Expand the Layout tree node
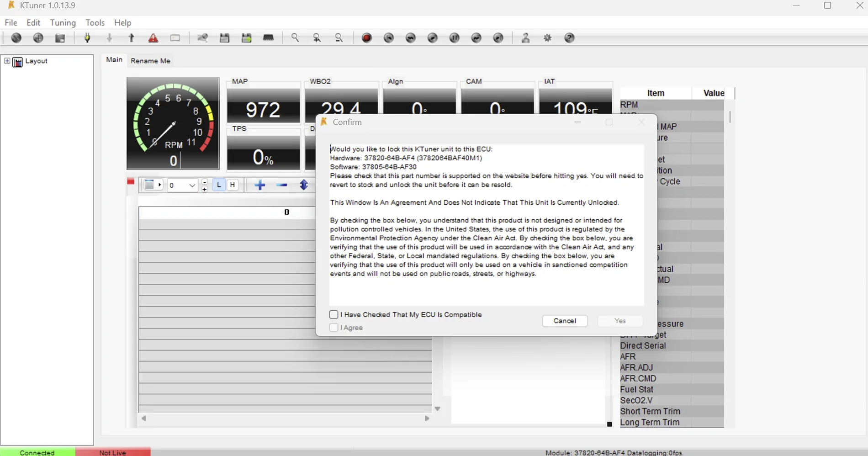This screenshot has width=868, height=456. point(7,61)
